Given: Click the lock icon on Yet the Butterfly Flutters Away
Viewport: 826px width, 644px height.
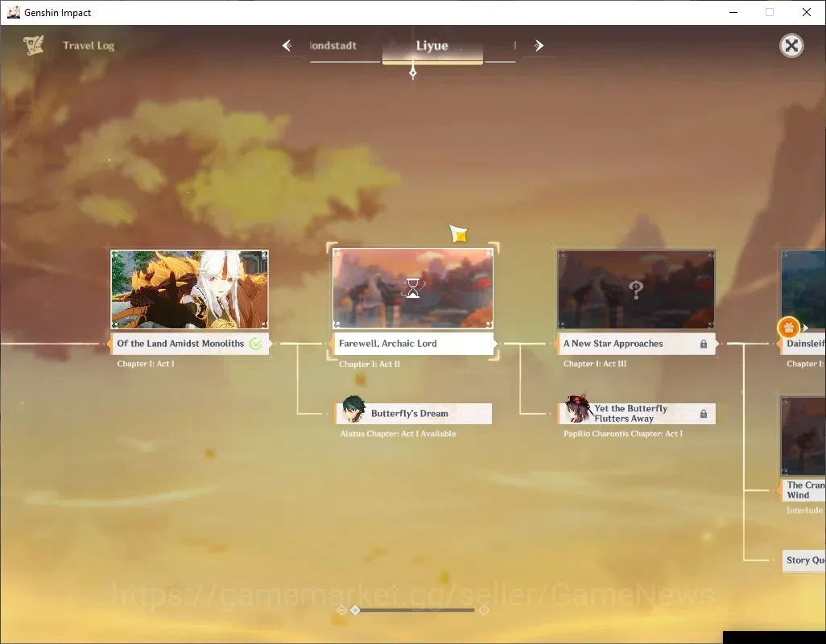Looking at the screenshot, I should (704, 414).
